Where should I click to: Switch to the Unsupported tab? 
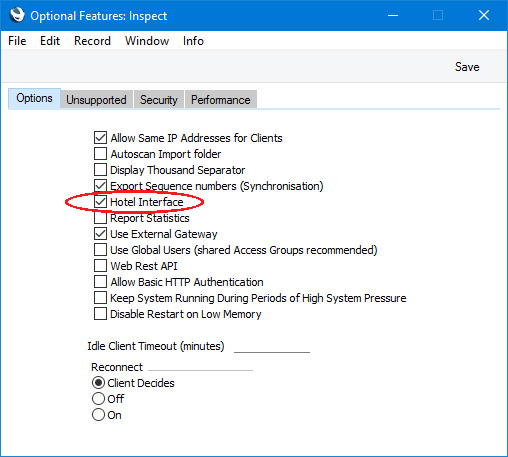96,99
